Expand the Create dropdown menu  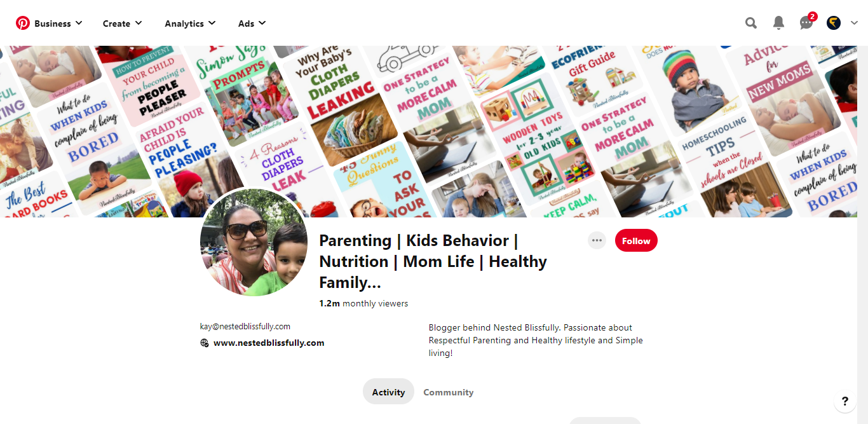coord(123,24)
